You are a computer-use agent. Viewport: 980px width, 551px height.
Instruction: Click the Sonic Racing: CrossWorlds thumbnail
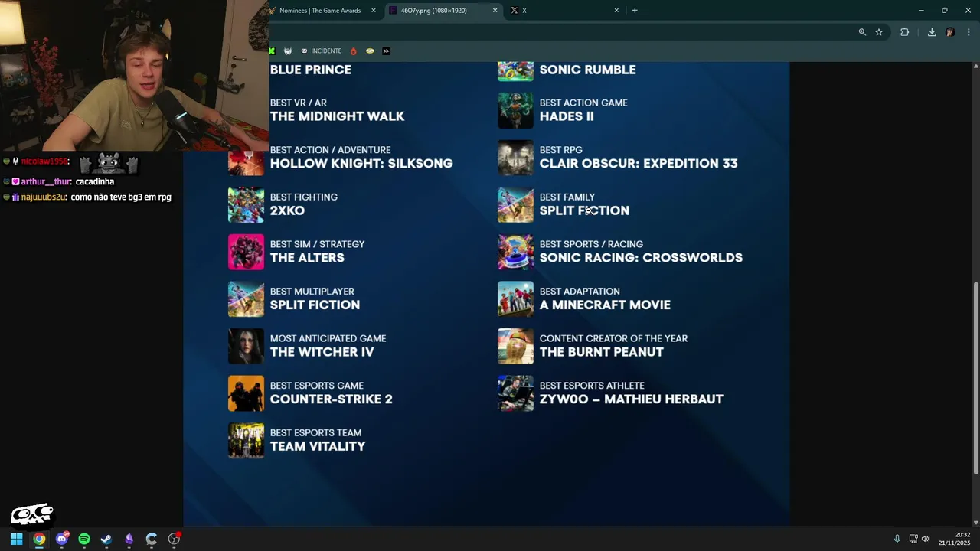(x=515, y=252)
